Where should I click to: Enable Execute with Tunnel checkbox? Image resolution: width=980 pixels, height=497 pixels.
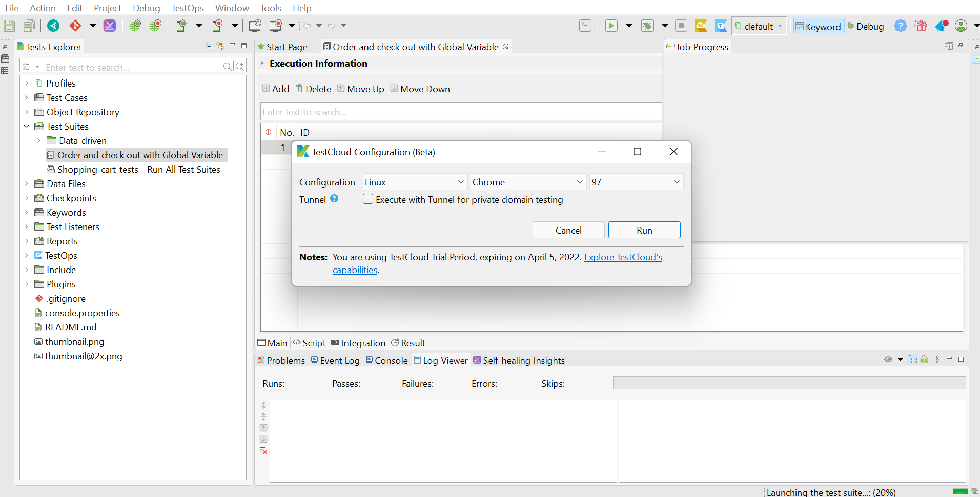(x=368, y=199)
